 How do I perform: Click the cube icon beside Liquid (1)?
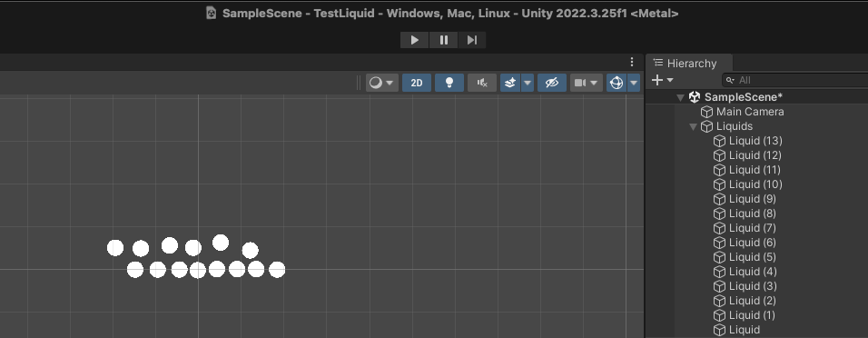point(719,315)
